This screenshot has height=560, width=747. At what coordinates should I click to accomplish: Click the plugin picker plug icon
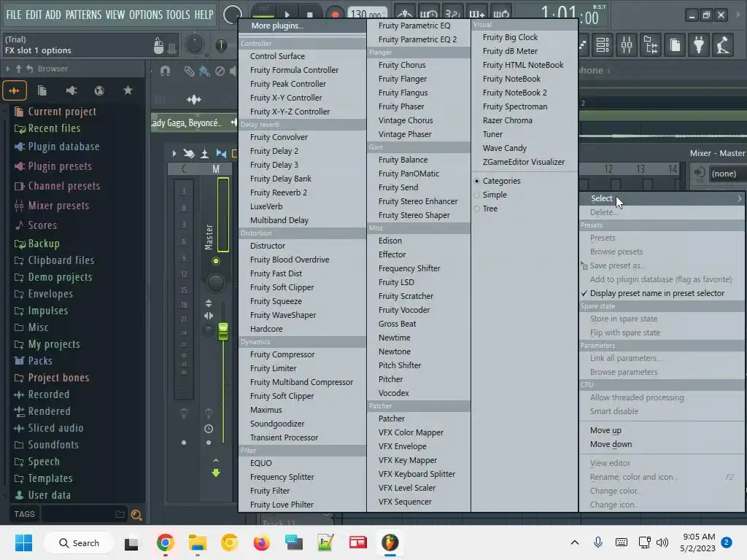coord(699,45)
